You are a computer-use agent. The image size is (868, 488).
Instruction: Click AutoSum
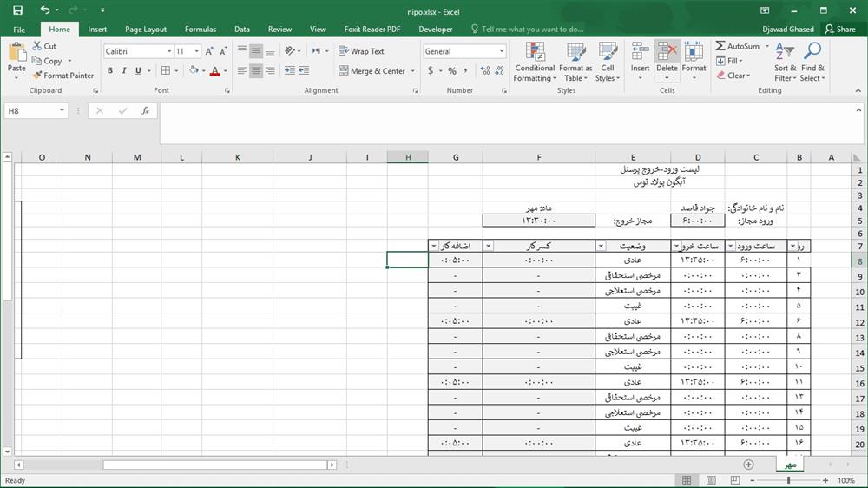(x=738, y=46)
